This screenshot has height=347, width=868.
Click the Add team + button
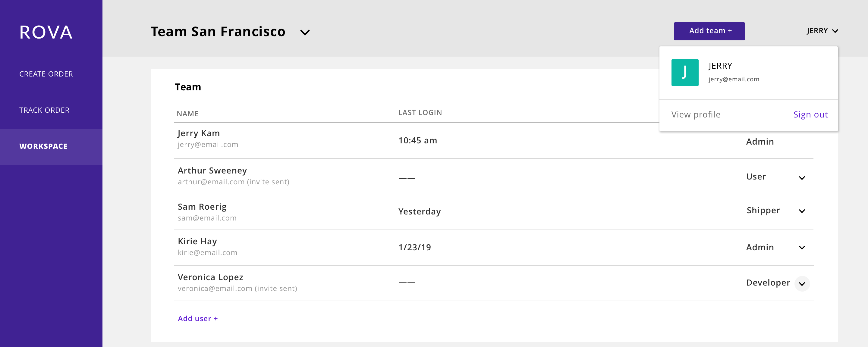pyautogui.click(x=709, y=31)
